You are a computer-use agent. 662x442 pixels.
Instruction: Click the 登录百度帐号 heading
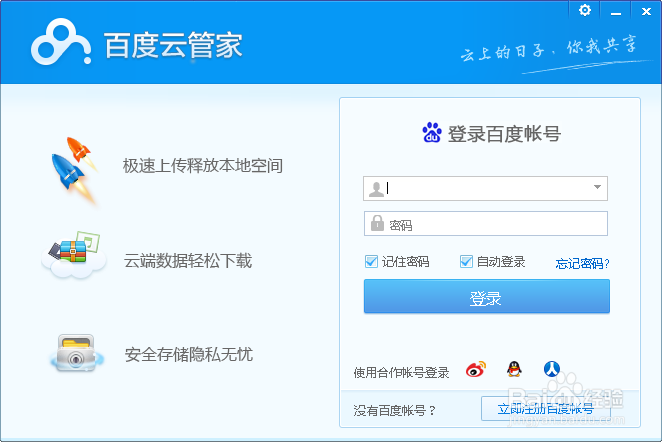(x=504, y=134)
